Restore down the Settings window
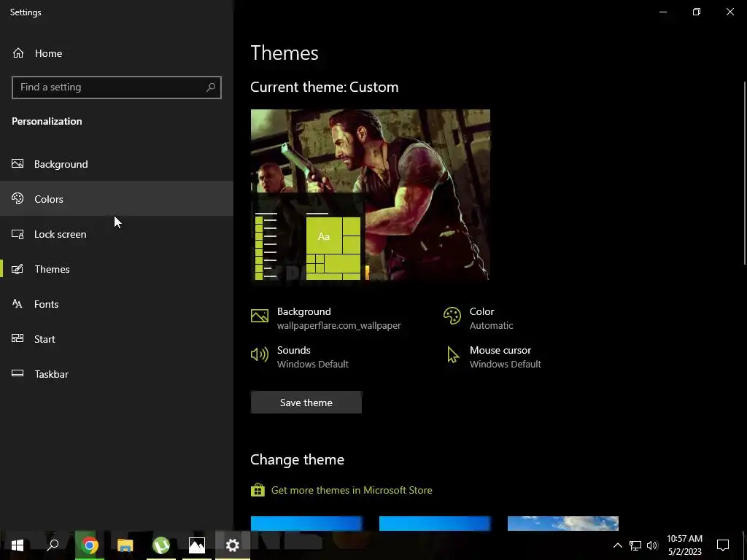Image resolution: width=747 pixels, height=560 pixels. pyautogui.click(x=697, y=12)
